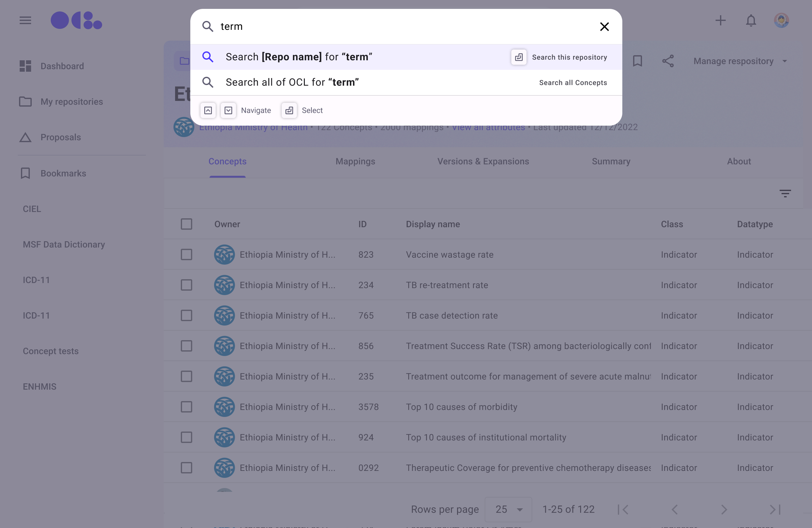Bookmark this repository icon

click(637, 61)
